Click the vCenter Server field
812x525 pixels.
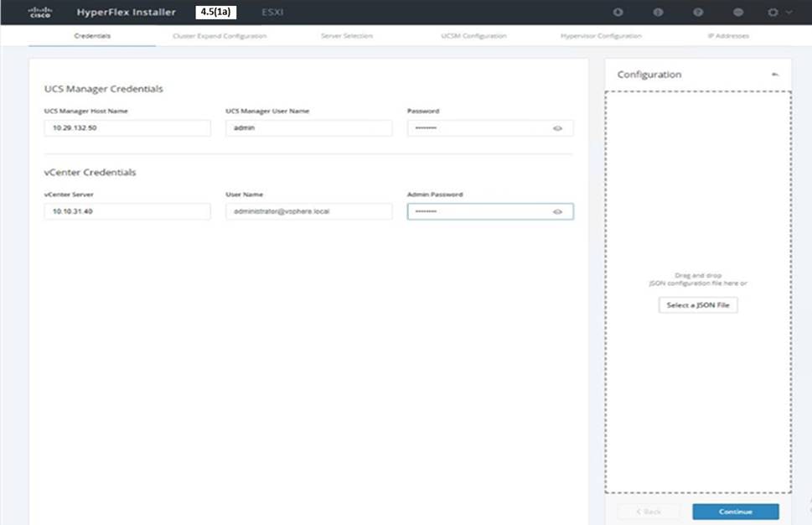pyautogui.click(x=127, y=211)
